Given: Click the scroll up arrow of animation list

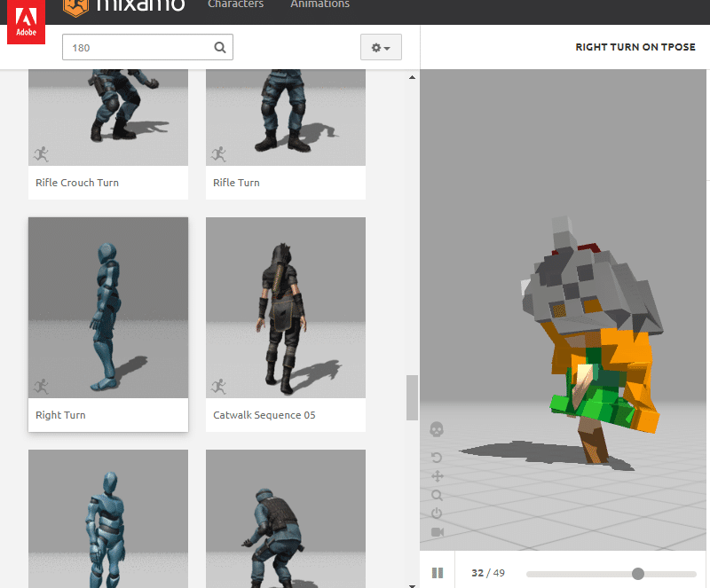Looking at the screenshot, I should coord(412,77).
